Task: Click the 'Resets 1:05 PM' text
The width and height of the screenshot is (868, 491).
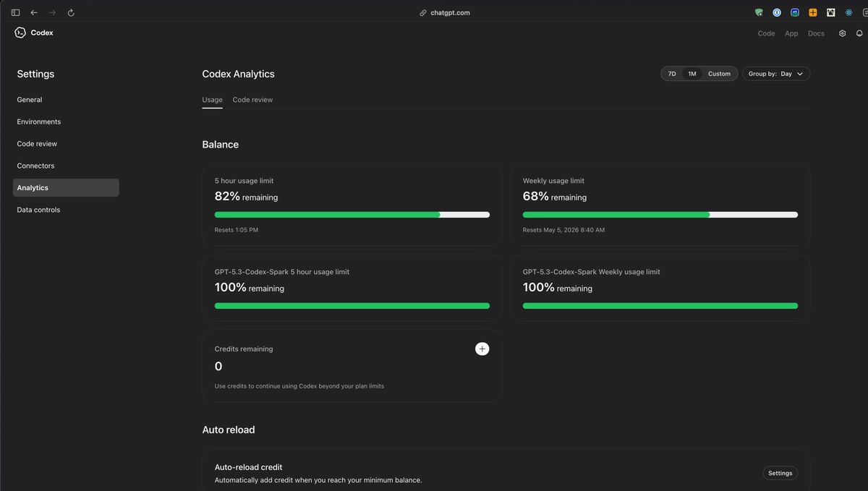Action: coord(237,230)
